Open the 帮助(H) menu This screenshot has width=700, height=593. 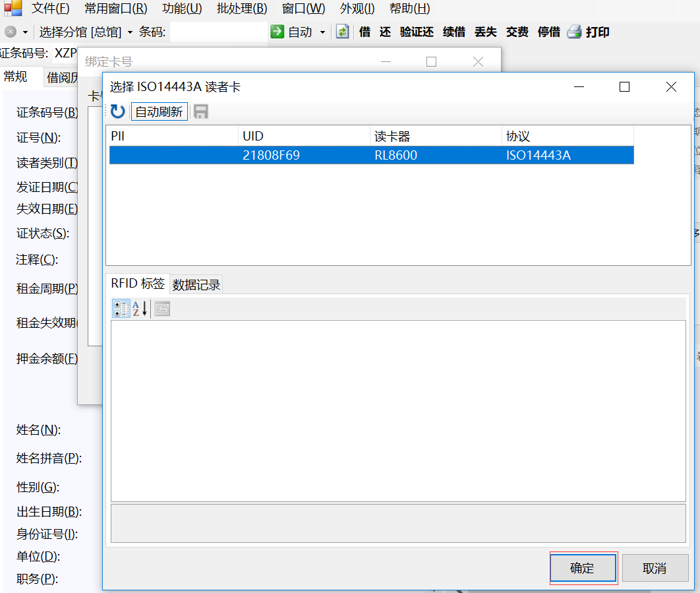(x=409, y=8)
